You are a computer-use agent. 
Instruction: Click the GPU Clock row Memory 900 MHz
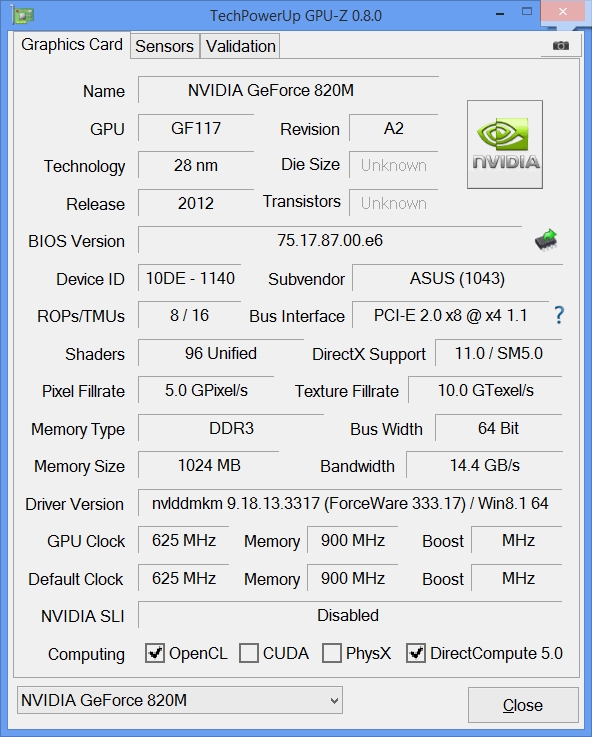tap(353, 541)
